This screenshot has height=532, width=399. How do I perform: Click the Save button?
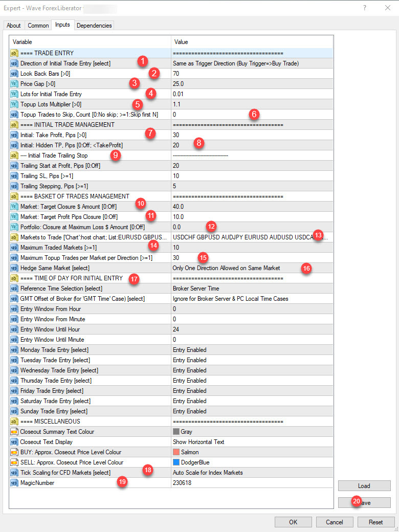tap(364, 502)
